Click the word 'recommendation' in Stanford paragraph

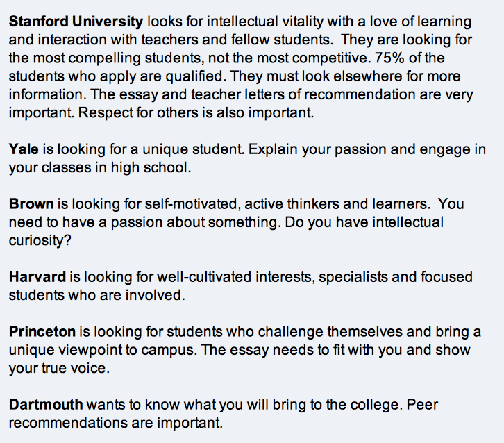pos(360,94)
